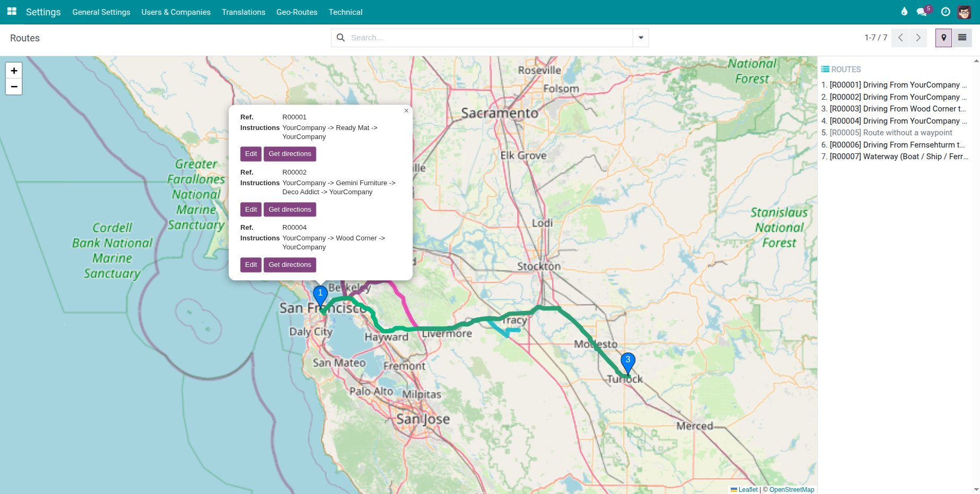
Task: Click inside the Search input field
Action: [x=477, y=38]
